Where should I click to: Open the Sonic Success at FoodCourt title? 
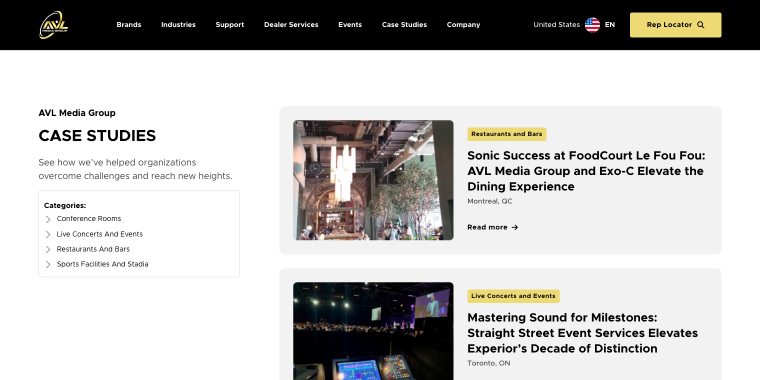586,171
